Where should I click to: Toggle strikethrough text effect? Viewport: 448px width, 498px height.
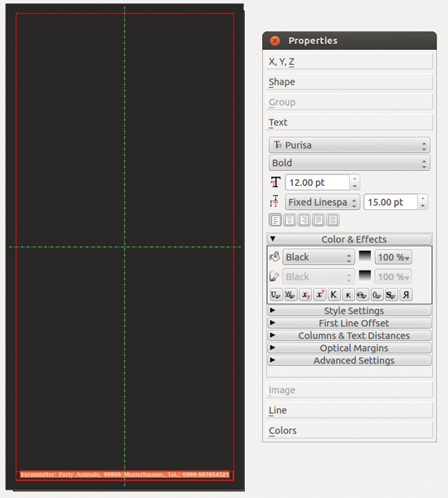click(362, 295)
